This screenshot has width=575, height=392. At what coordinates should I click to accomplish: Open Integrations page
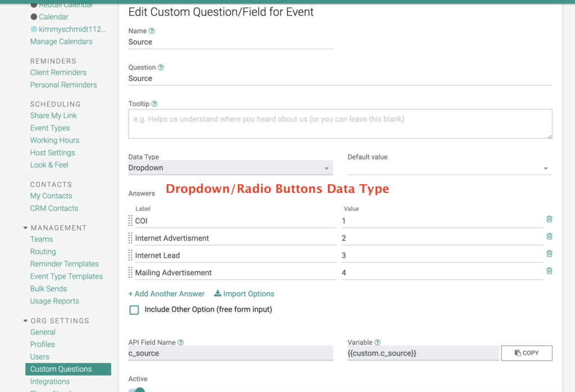click(50, 381)
